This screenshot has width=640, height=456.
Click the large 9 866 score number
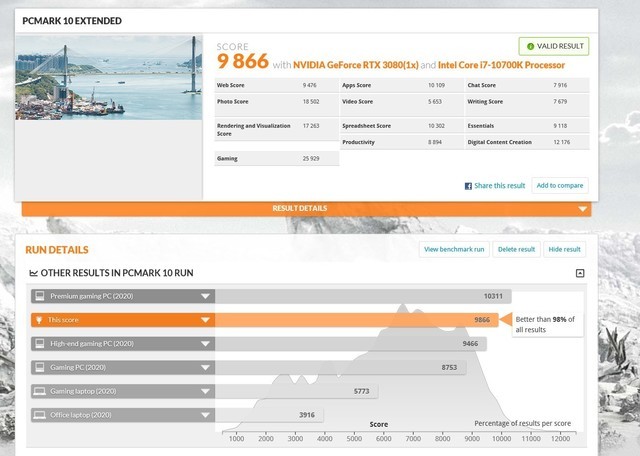point(243,61)
